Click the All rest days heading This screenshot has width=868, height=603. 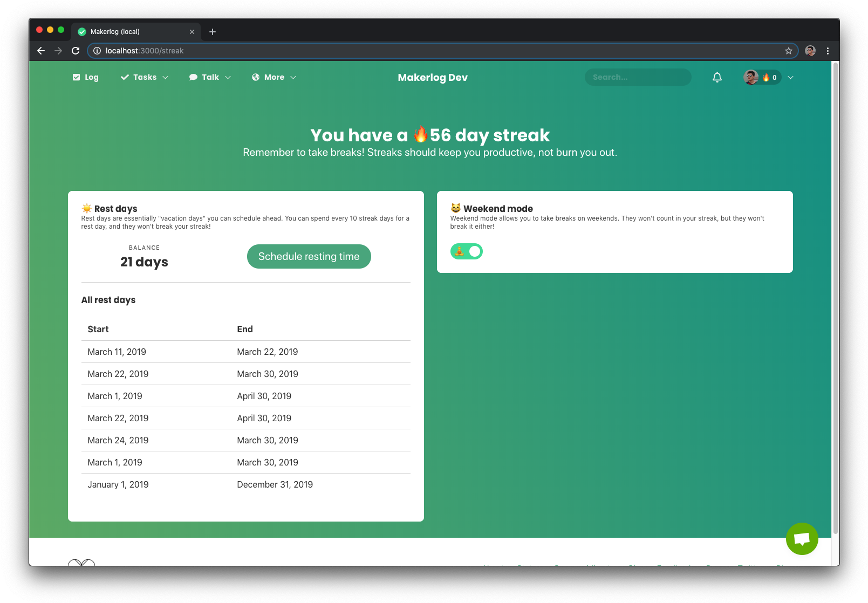click(x=108, y=300)
